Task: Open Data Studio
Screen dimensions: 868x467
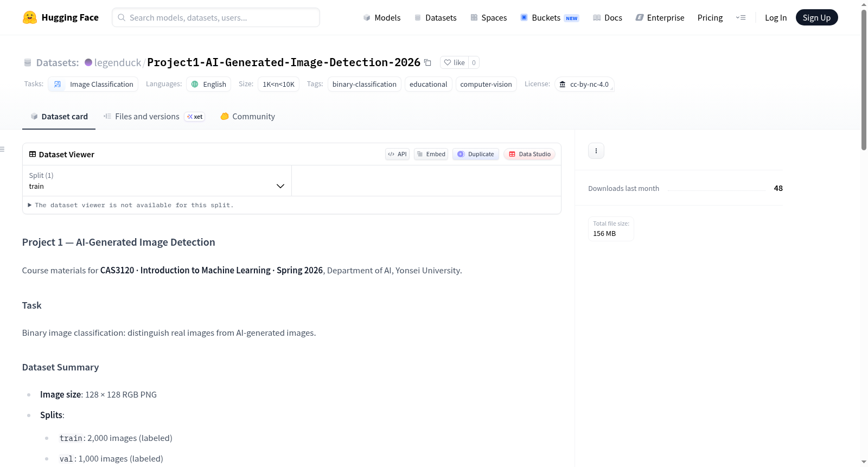Action: 529,154
